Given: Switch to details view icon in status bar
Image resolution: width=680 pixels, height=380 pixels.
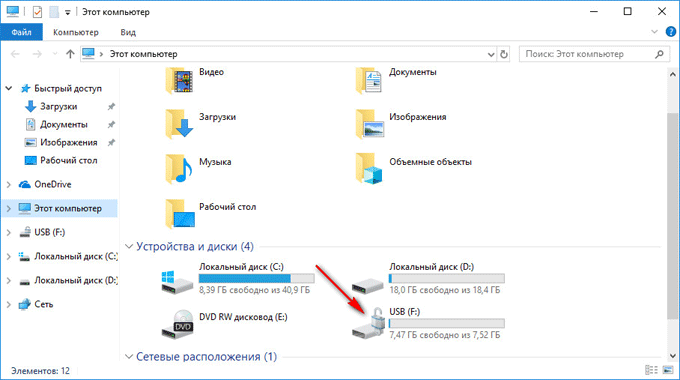Looking at the screenshot, I should coord(651,370).
